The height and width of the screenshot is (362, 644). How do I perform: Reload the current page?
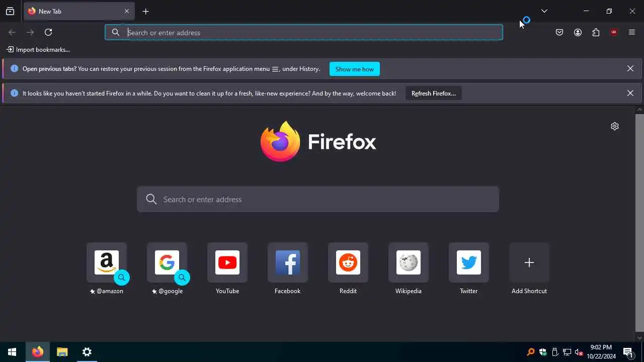click(48, 32)
